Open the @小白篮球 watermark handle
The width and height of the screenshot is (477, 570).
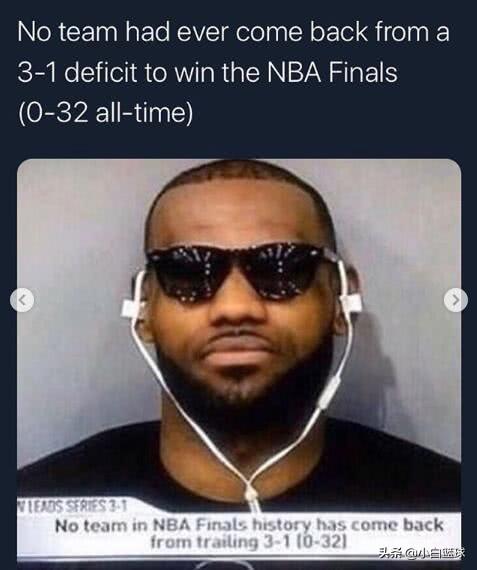(x=435, y=553)
